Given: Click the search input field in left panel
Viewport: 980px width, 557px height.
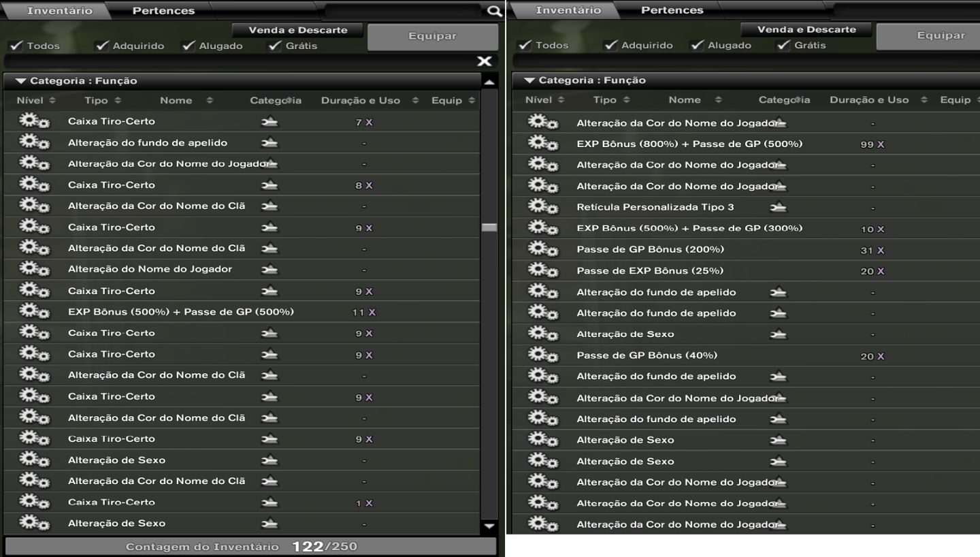Looking at the screenshot, I should click(403, 11).
